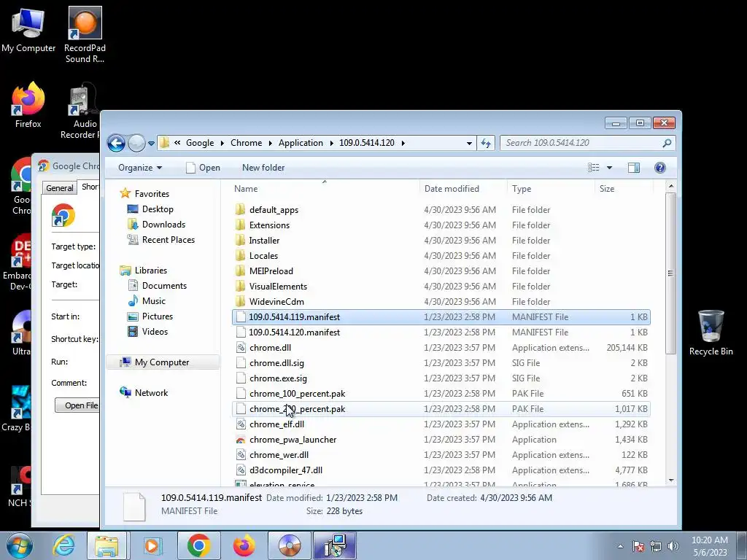Screen dimensions: 747x560
Task: Click the scroll up arrow in file list
Action: (x=671, y=186)
